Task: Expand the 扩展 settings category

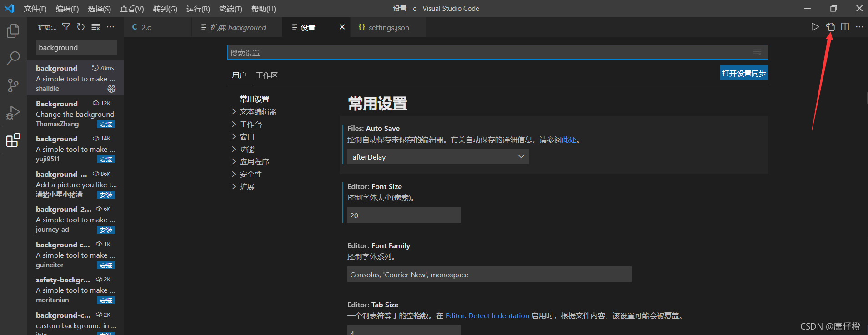Action: 243,186
